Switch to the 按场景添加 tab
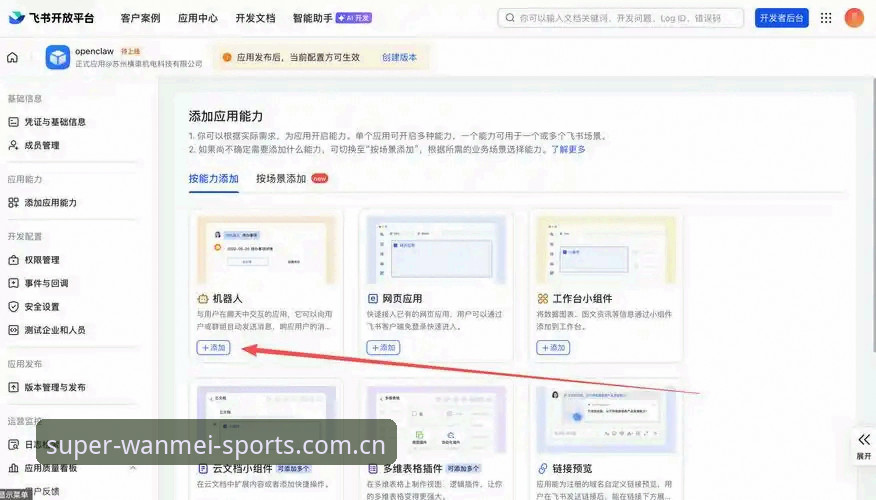 coord(281,179)
